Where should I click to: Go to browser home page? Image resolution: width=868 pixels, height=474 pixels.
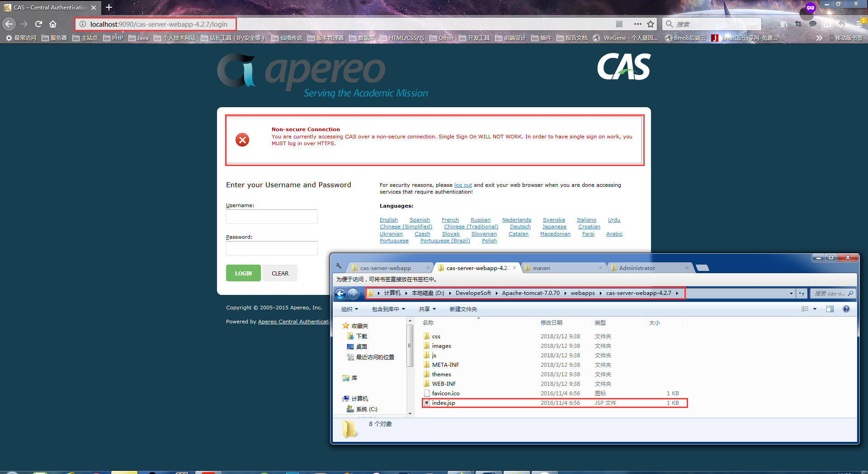coord(53,24)
